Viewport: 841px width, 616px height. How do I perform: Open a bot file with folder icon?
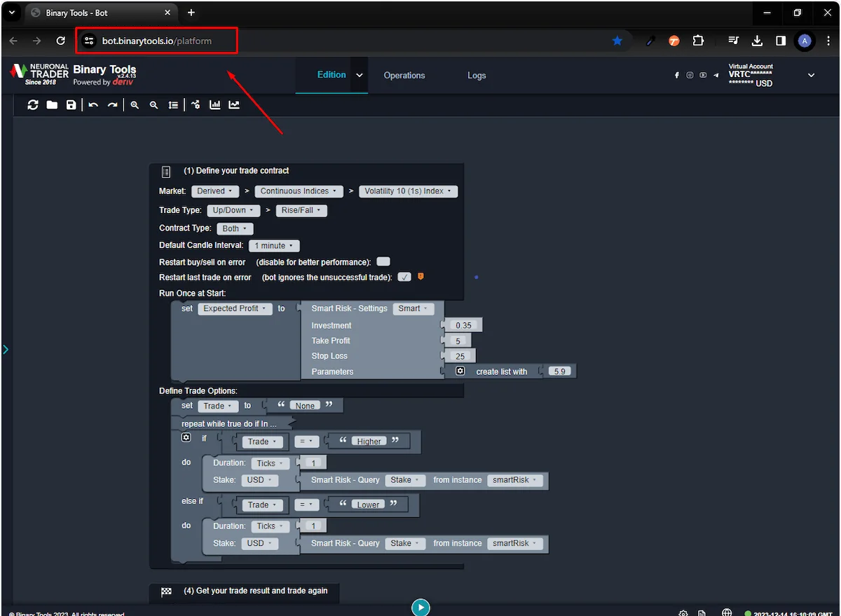pyautogui.click(x=52, y=105)
